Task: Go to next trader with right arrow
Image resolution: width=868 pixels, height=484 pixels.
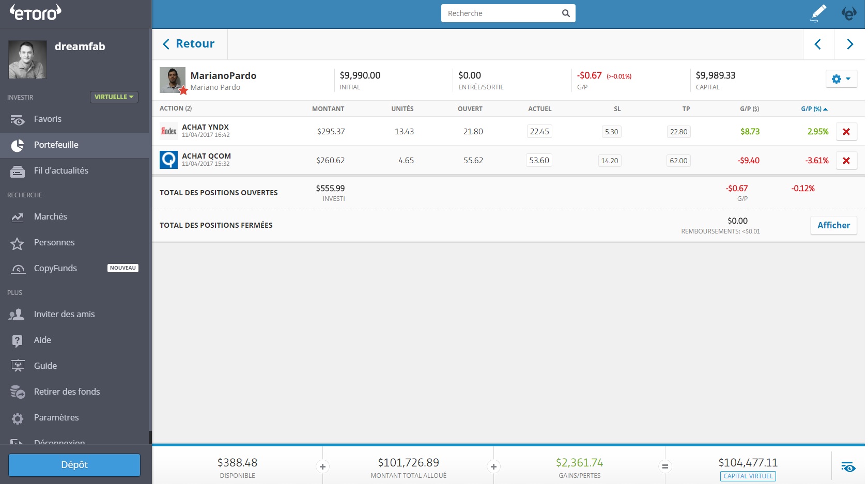Action: [x=849, y=44]
